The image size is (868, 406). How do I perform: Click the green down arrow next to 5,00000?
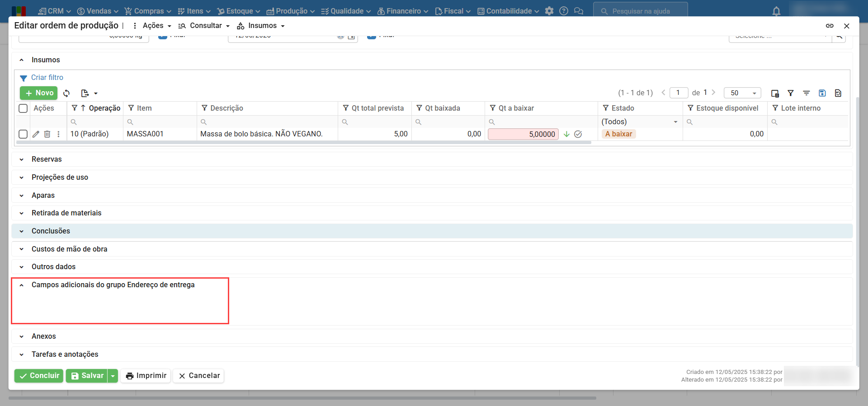[566, 134]
